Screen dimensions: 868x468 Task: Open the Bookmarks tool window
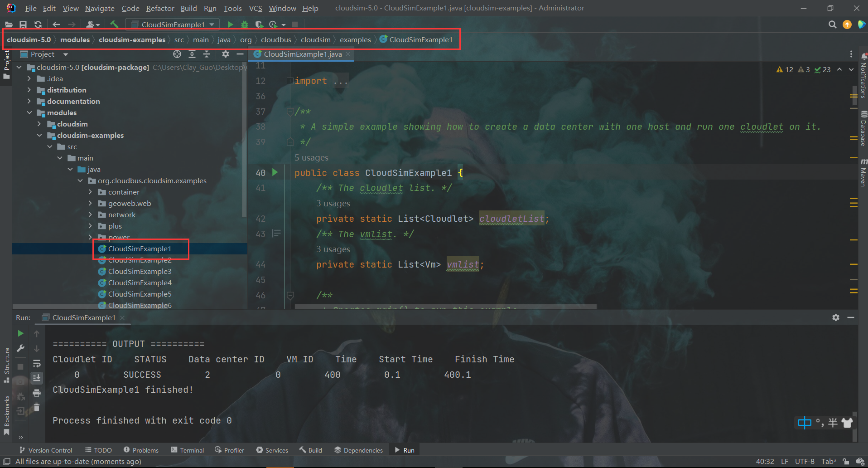[x=7, y=415]
